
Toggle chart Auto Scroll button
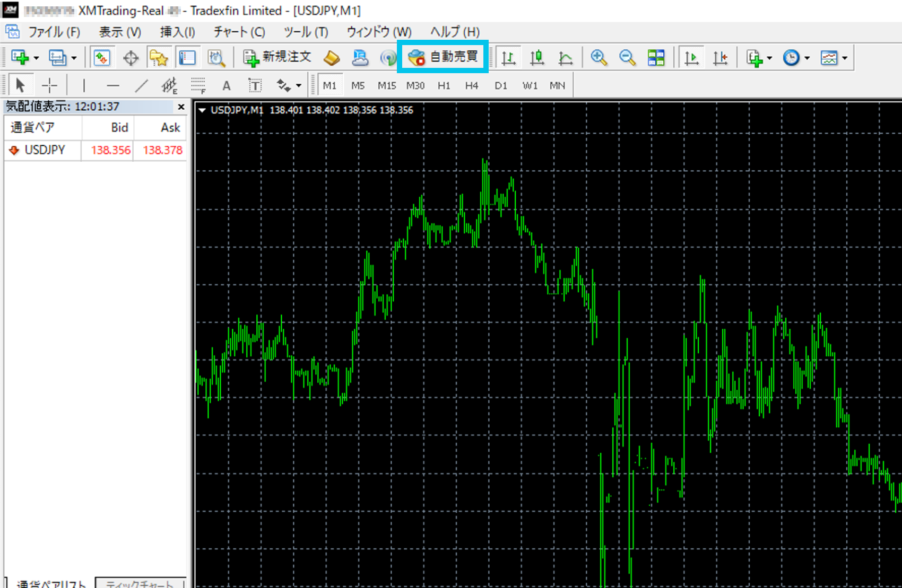[x=691, y=58]
